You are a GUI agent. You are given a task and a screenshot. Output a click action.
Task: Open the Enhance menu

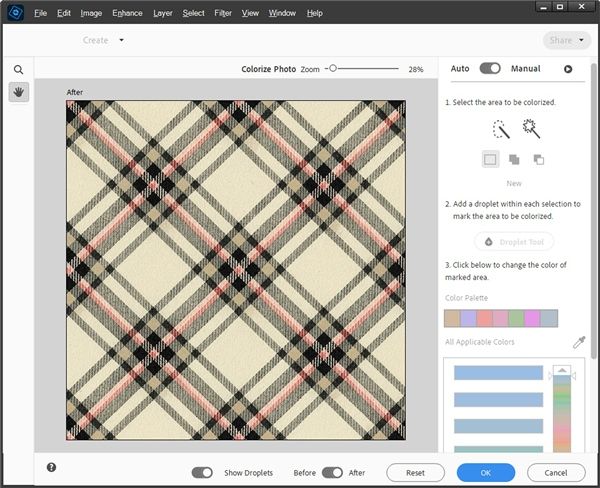[127, 13]
